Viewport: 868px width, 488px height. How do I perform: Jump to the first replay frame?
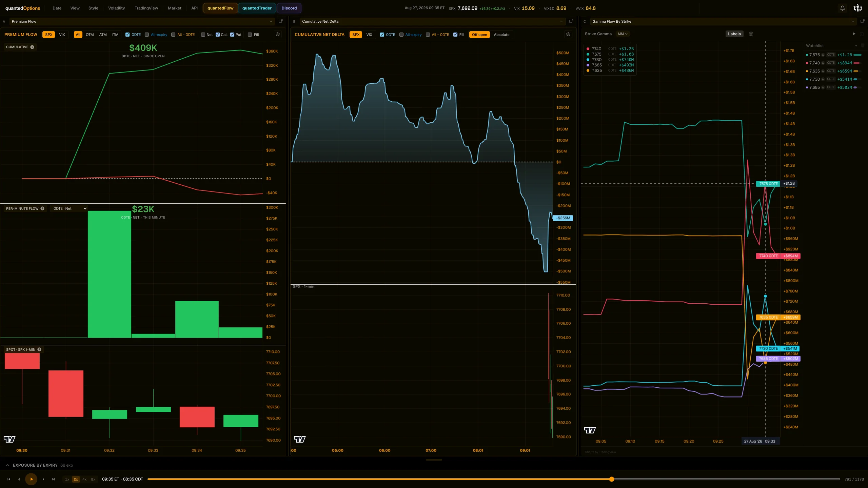[x=9, y=479]
